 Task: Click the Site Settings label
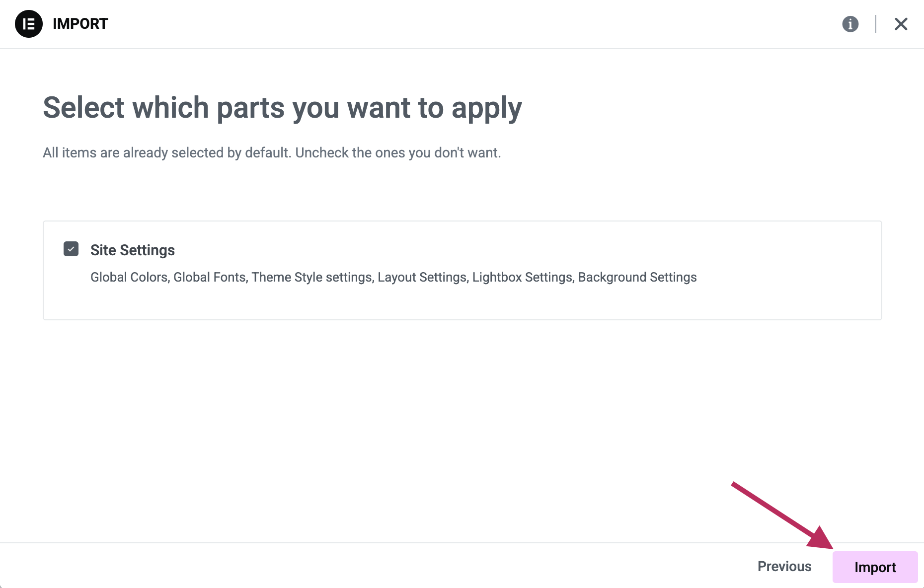click(133, 250)
